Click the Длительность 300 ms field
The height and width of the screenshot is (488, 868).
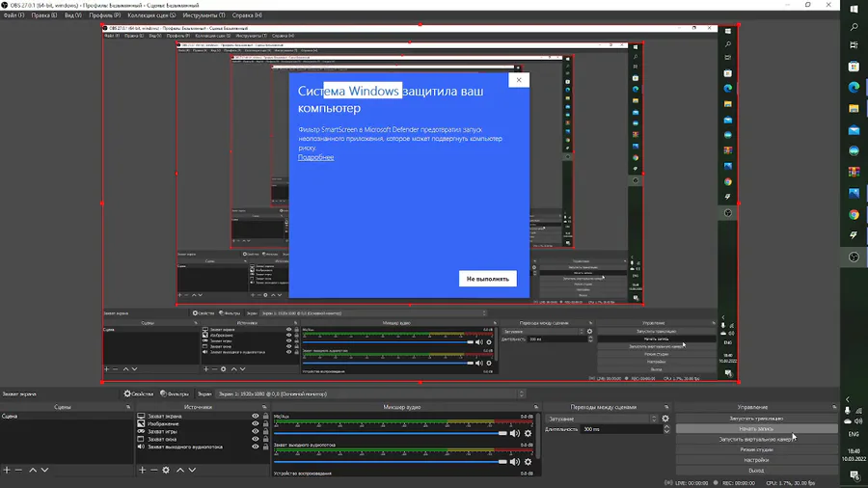point(621,429)
